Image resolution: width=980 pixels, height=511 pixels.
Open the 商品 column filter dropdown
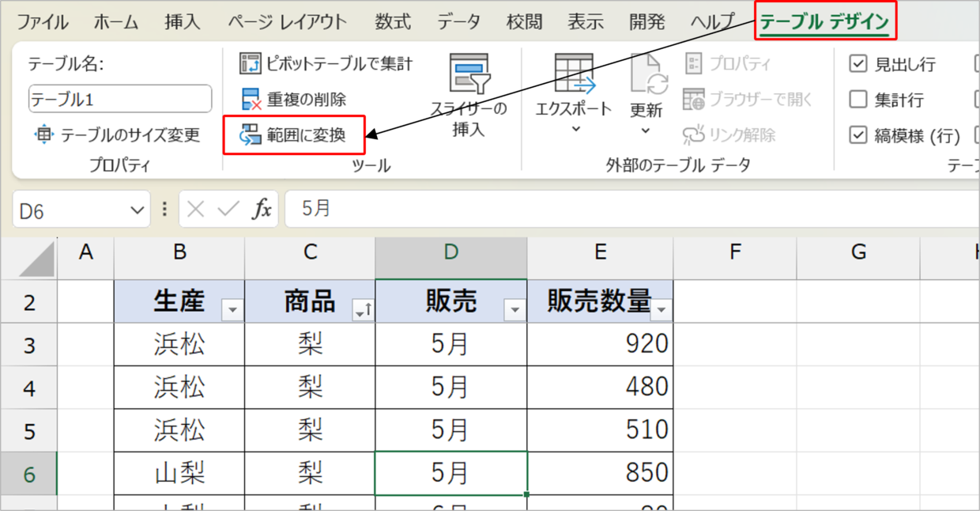click(363, 311)
